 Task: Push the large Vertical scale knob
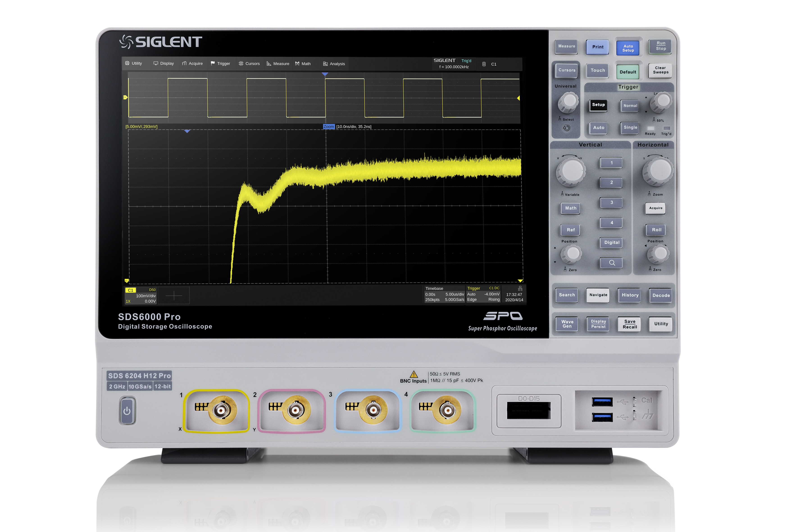tap(571, 171)
